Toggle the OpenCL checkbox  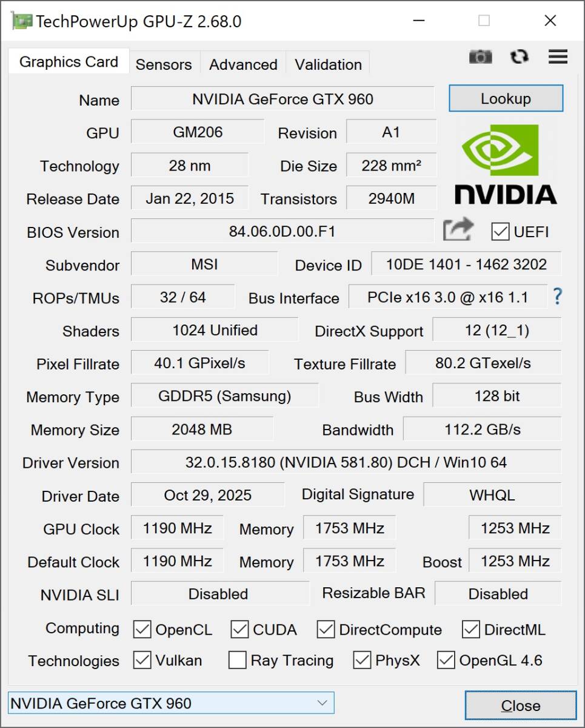(142, 630)
